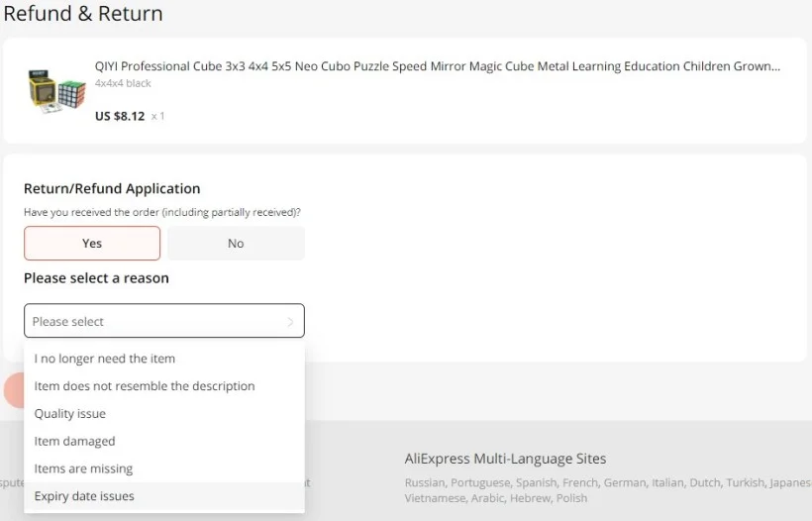Image resolution: width=812 pixels, height=521 pixels.
Task: Open the Italian language site link
Action: pos(667,482)
